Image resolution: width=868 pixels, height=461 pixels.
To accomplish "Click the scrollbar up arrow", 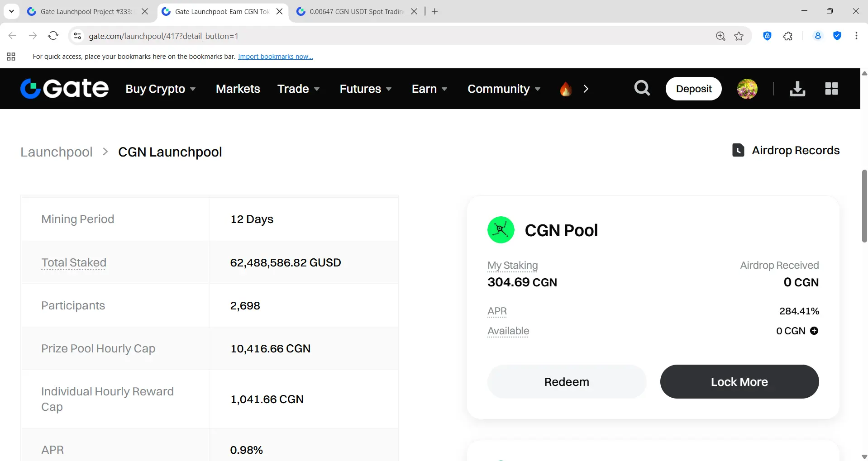I will pos(864,73).
